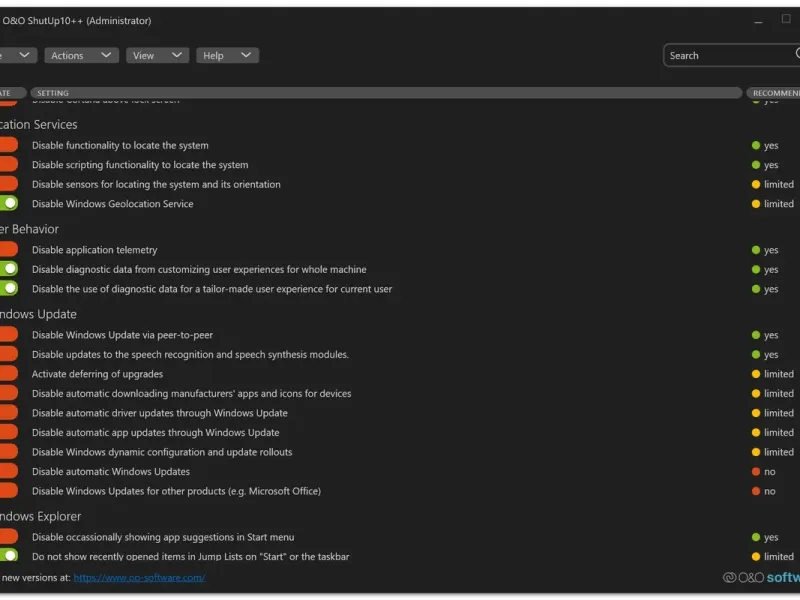Click the Windows Update section heading
Screen dimensions: 800x600
[x=38, y=314]
